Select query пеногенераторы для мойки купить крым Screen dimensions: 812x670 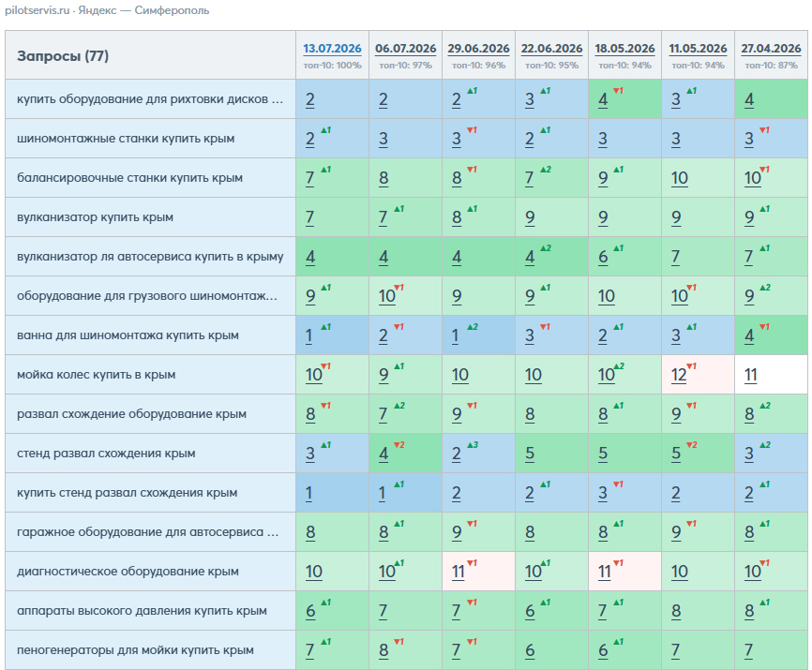tap(136, 650)
